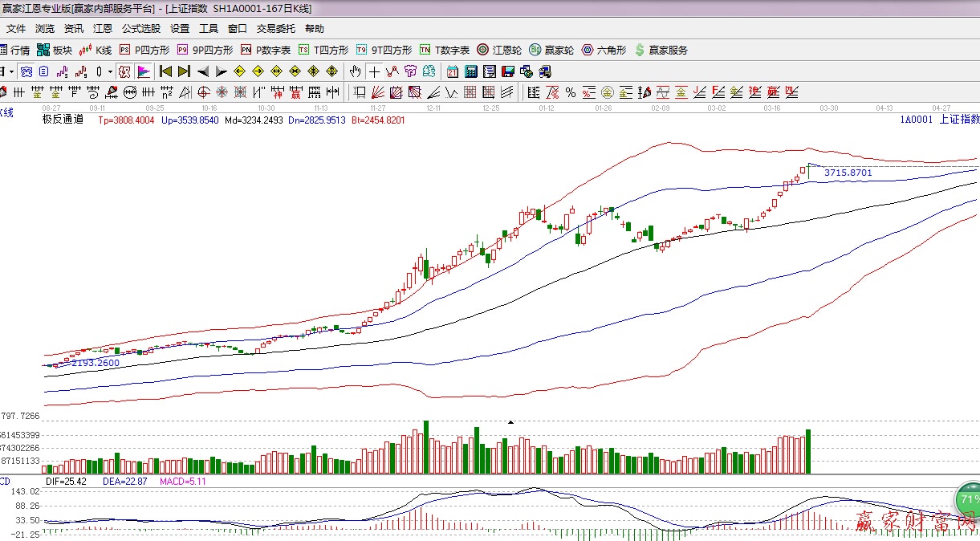Open the calendar icon in toolbar
Screen dimensions: 980x541
tap(453, 71)
